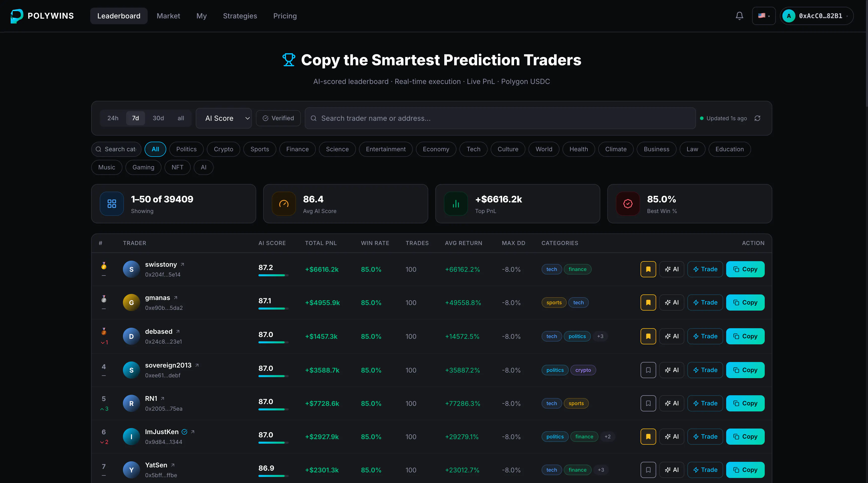
Task: Open debased external profile arrow icon
Action: coord(178,331)
